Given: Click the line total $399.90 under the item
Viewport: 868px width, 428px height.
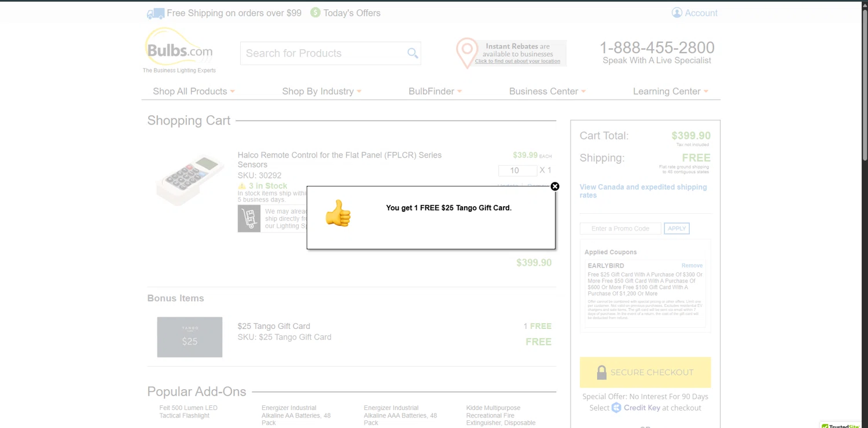Looking at the screenshot, I should tap(534, 262).
